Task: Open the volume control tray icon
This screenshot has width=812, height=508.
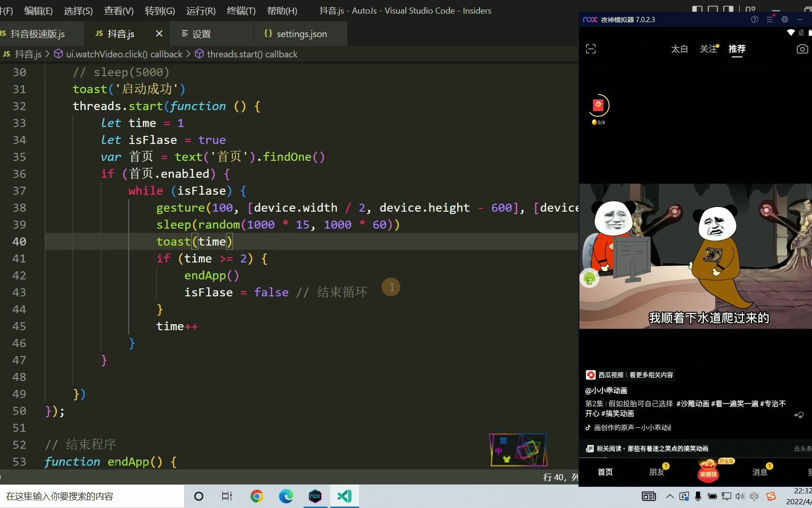Action: point(740,496)
